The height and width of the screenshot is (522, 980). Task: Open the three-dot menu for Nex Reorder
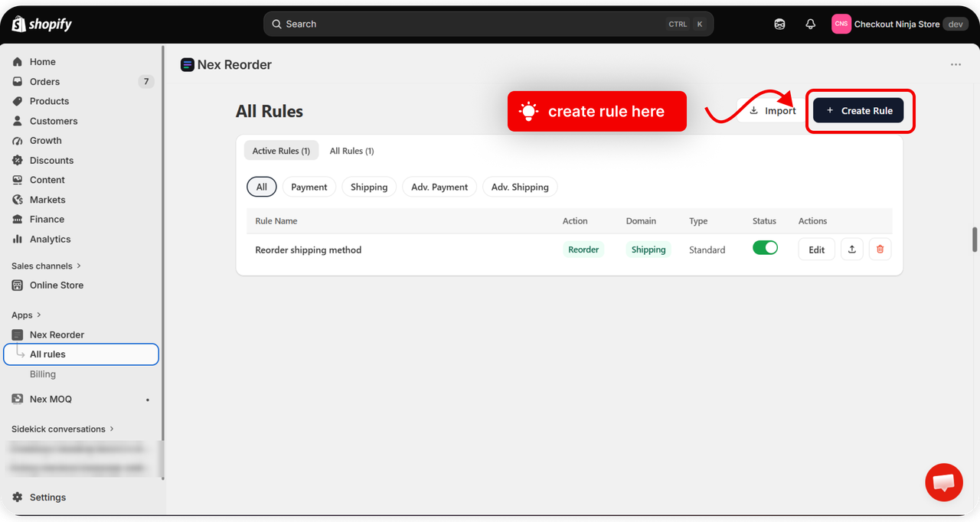pyautogui.click(x=955, y=65)
